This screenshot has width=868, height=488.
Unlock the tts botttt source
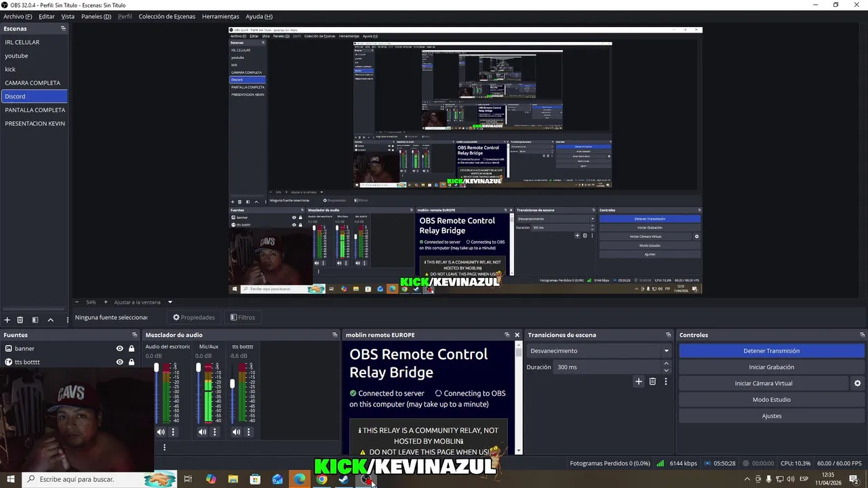coord(132,362)
